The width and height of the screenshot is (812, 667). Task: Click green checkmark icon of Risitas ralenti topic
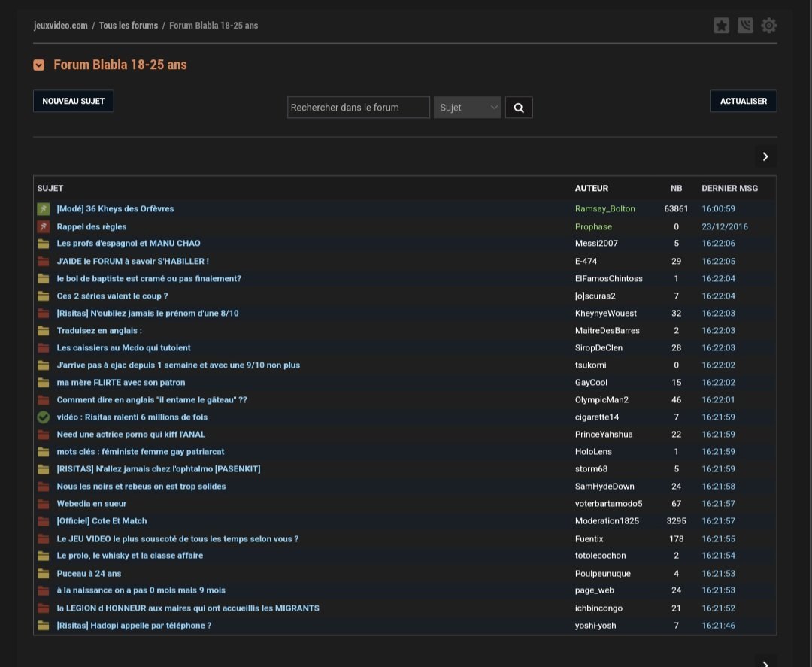[x=43, y=417]
